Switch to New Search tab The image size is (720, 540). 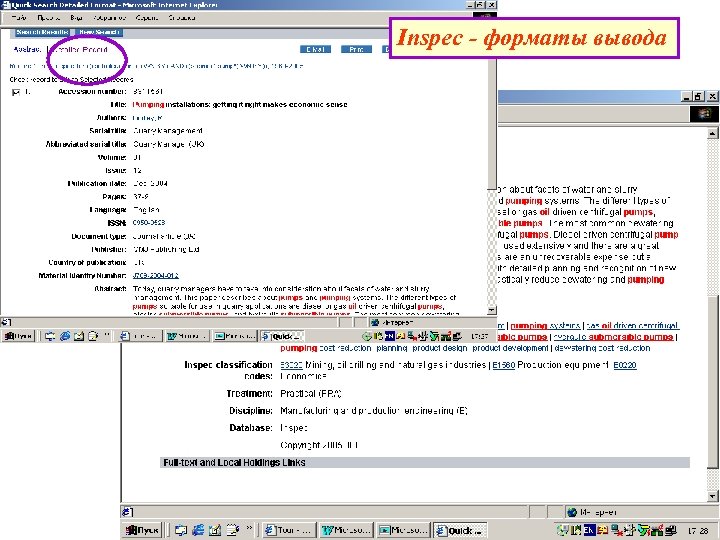coord(99,32)
